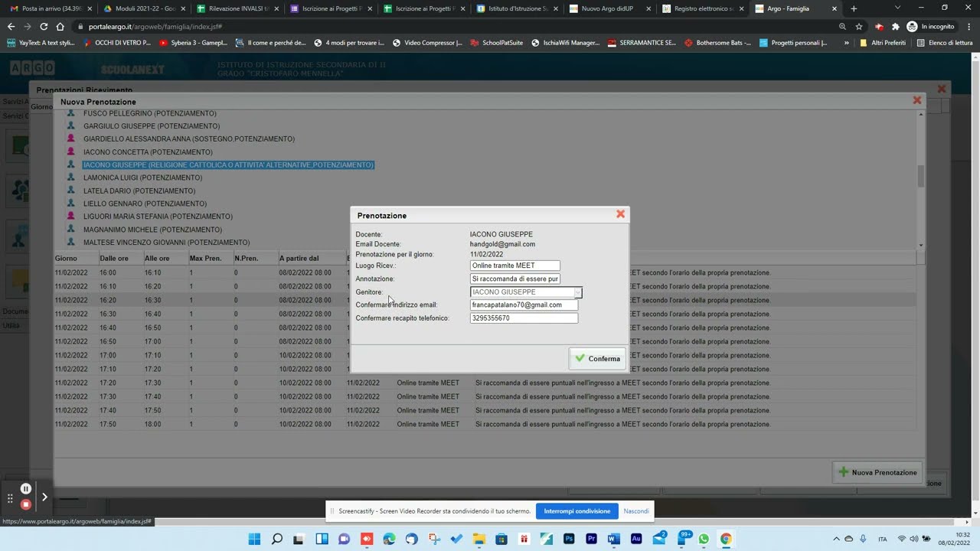Edit the confirm email address field

coord(524,305)
